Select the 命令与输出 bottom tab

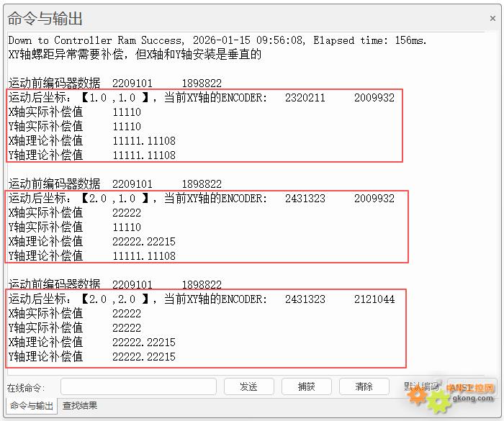pos(31,406)
